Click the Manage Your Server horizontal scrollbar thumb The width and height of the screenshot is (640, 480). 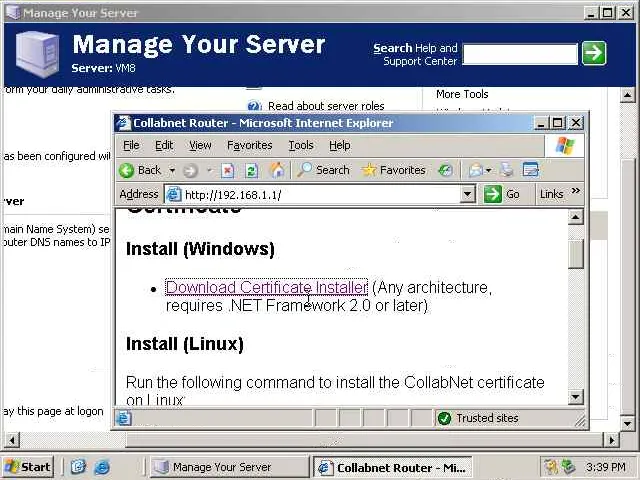click(x=364, y=440)
